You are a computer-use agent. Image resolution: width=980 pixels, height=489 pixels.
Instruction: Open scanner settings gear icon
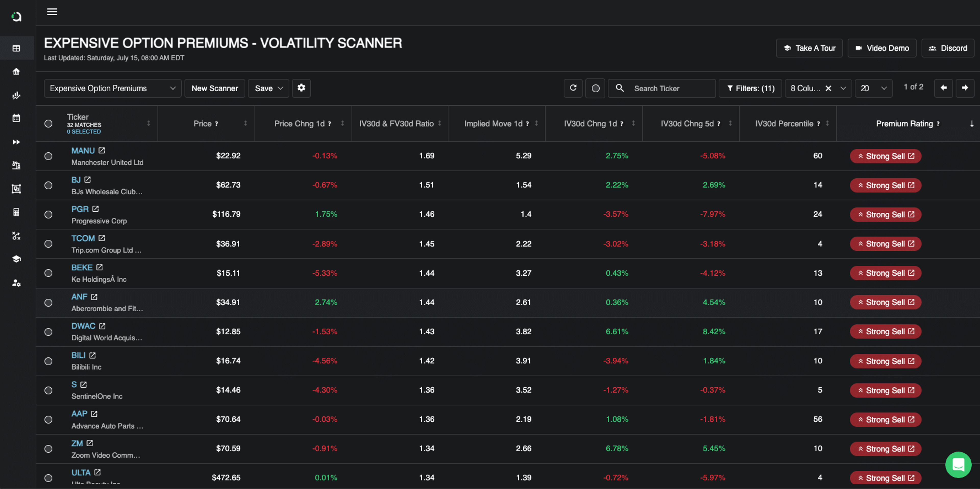301,88
